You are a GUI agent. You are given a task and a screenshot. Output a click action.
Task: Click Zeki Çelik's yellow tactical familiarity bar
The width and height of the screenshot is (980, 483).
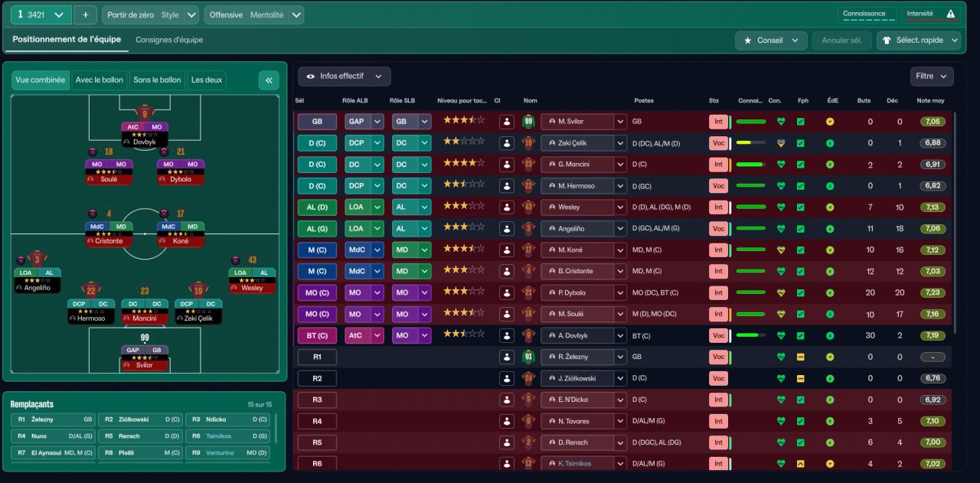(x=750, y=143)
